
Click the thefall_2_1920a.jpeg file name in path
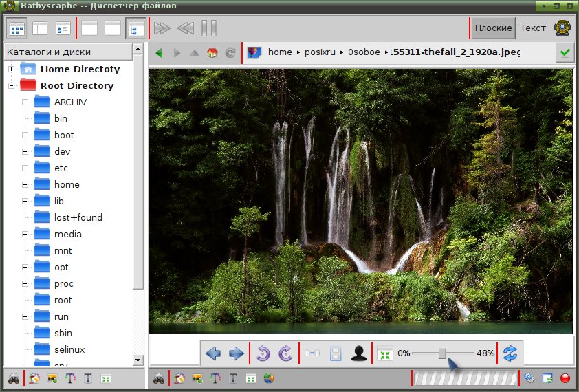click(455, 52)
